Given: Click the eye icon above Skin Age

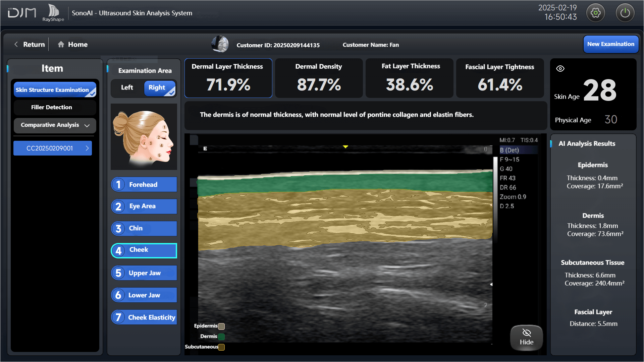Looking at the screenshot, I should coord(560,69).
